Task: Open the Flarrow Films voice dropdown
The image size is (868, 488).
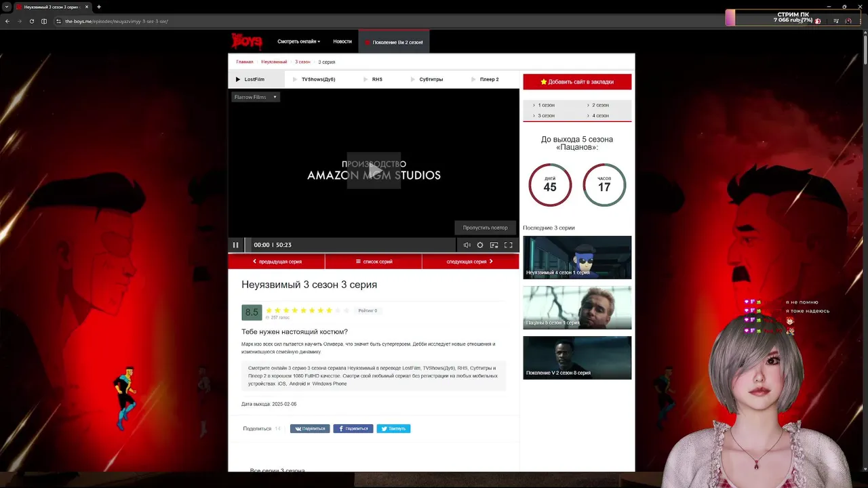Action: [x=256, y=97]
